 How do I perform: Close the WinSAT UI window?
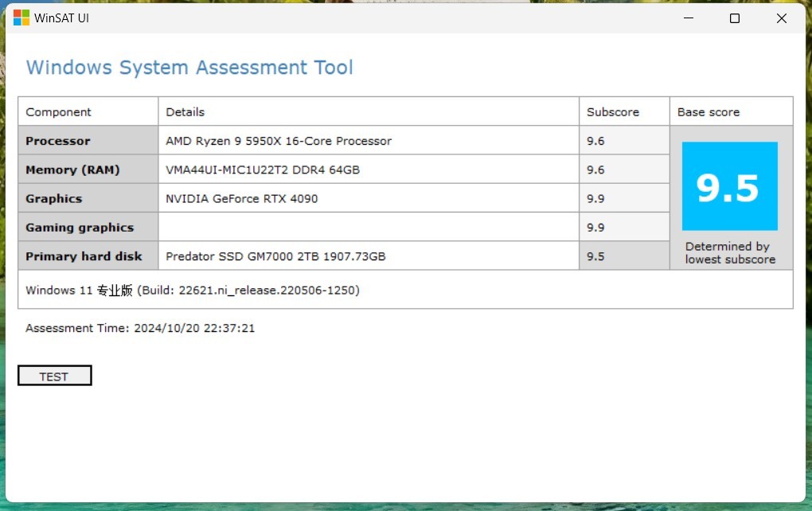(x=782, y=18)
